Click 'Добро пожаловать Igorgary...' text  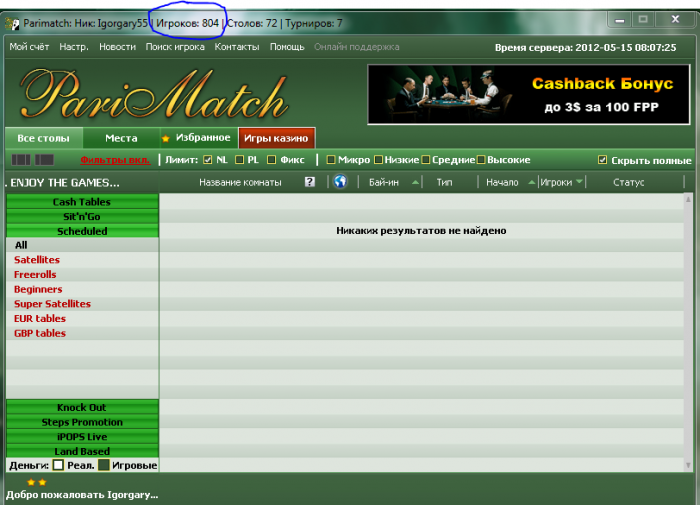tap(82, 495)
